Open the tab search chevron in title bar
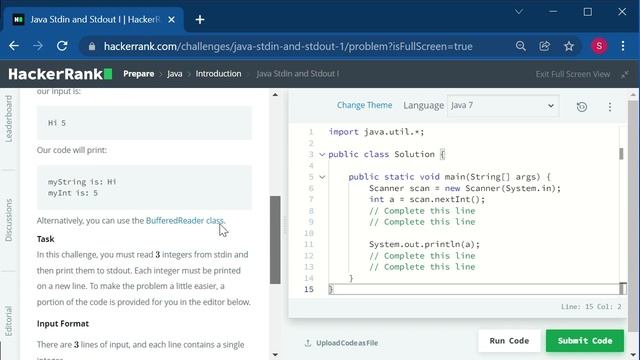 point(519,12)
